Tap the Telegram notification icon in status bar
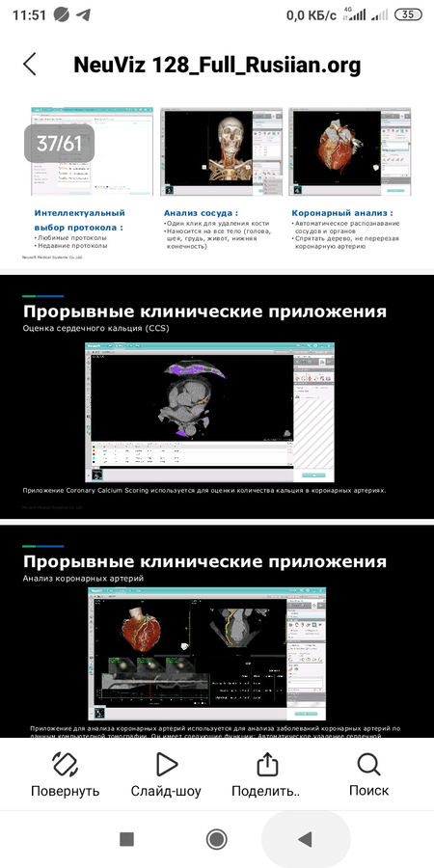 84,14
